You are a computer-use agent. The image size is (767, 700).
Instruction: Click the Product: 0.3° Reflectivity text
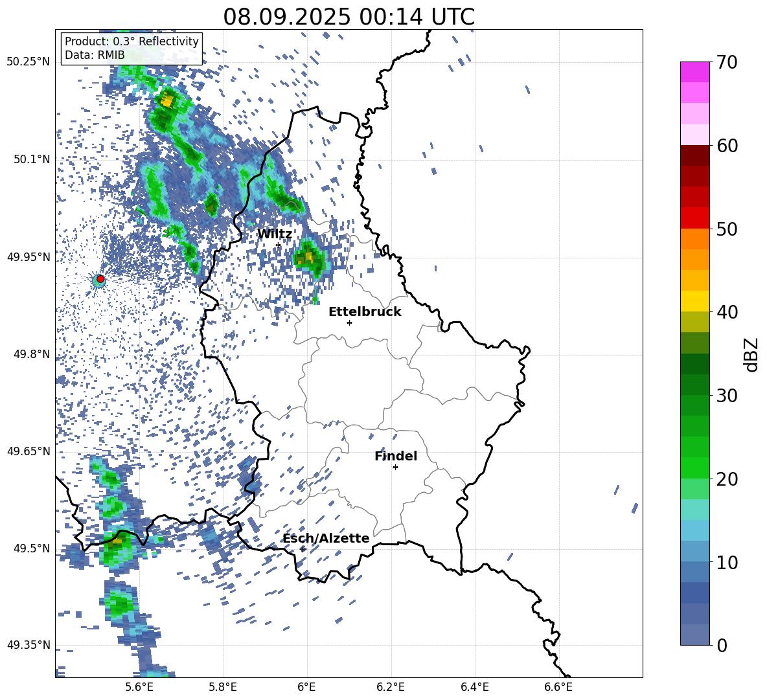[132, 41]
